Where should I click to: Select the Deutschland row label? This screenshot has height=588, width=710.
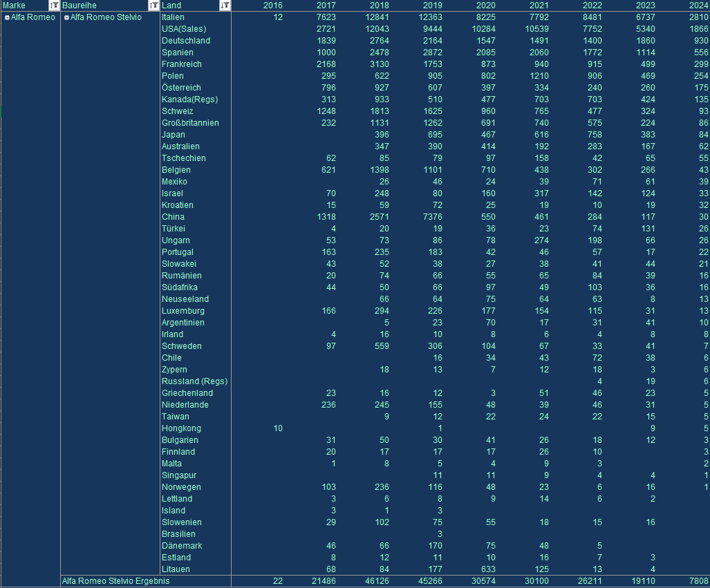(x=186, y=41)
